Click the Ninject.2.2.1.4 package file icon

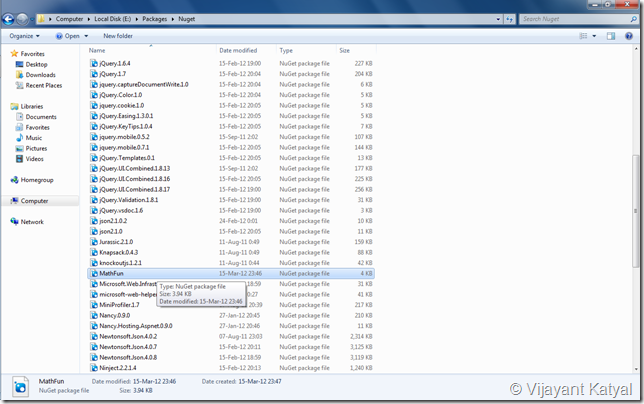pos(94,368)
